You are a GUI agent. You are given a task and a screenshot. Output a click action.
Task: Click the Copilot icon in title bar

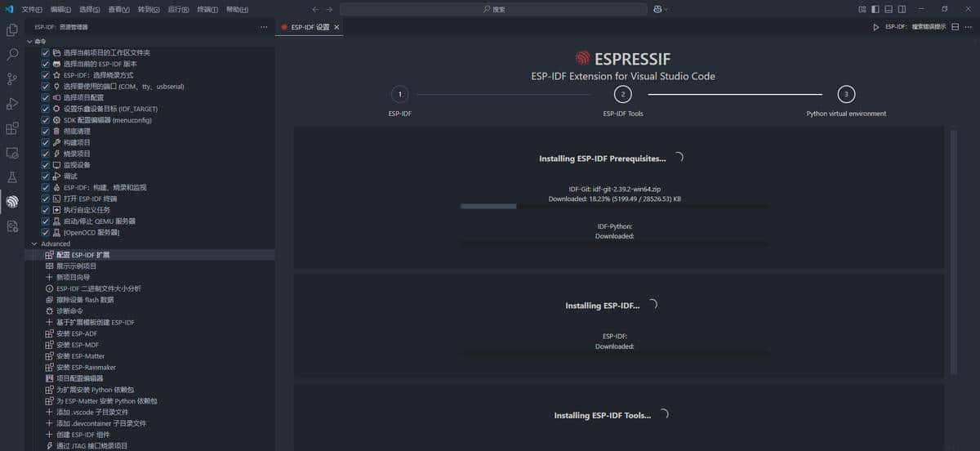(657, 9)
